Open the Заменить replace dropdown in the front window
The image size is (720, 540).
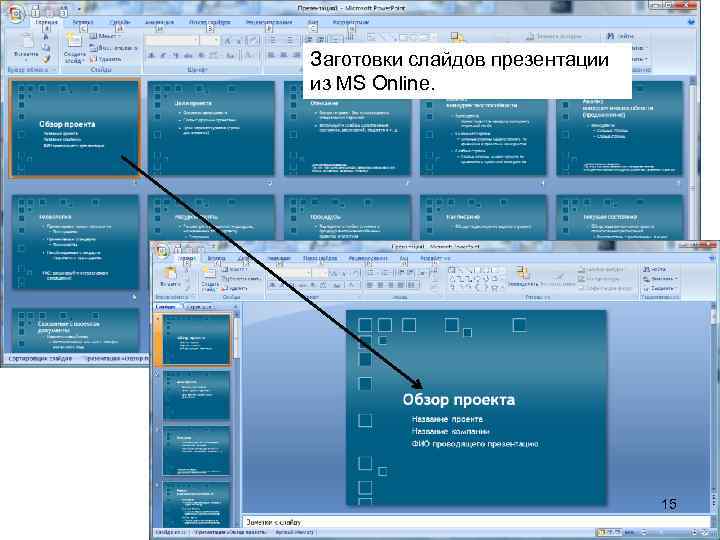659,279
